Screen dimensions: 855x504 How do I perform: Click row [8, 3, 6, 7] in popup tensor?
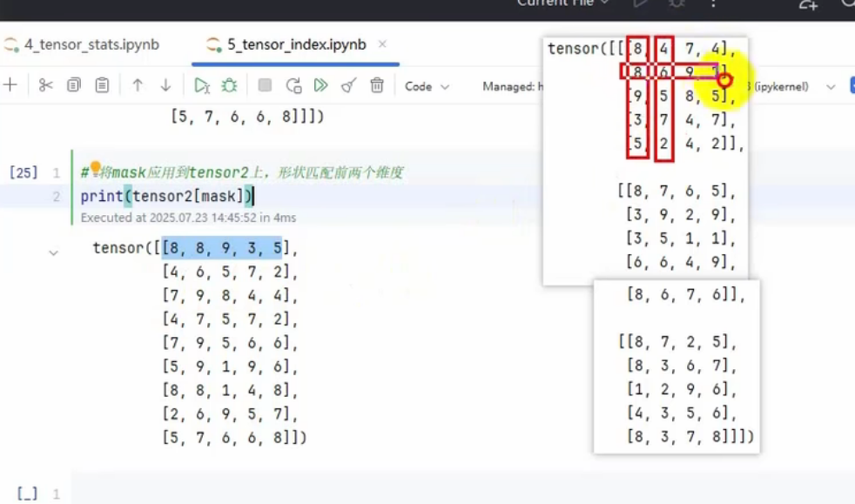[682, 366]
